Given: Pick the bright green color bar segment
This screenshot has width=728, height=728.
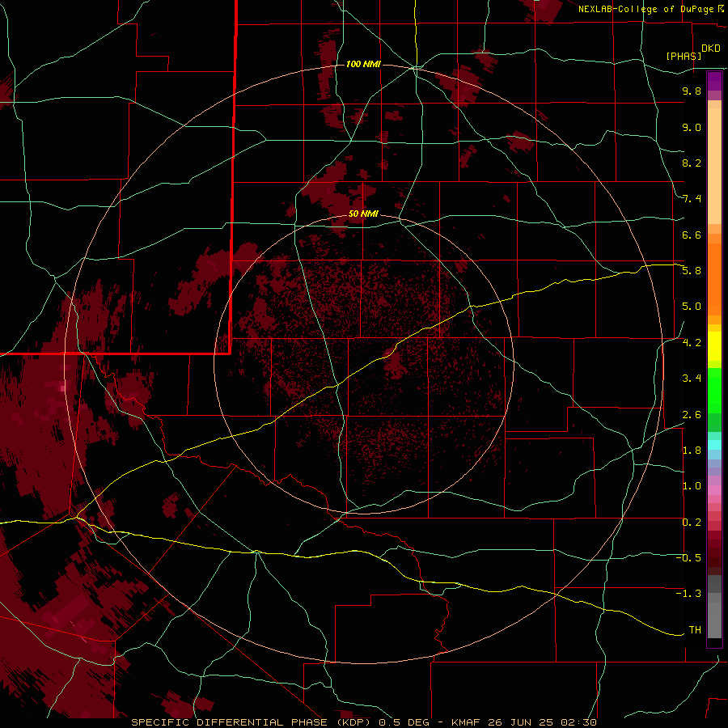Looking at the screenshot, I should [x=714, y=390].
